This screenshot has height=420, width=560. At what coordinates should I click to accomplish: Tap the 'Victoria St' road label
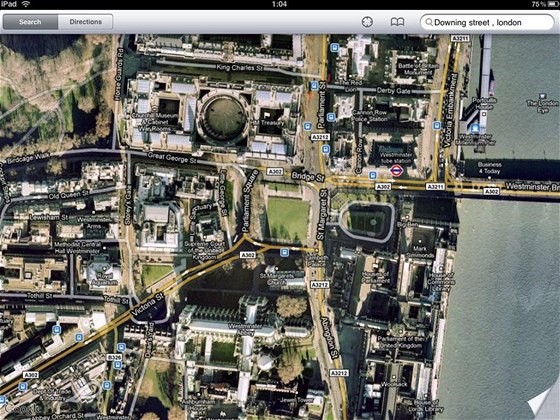coord(148,304)
